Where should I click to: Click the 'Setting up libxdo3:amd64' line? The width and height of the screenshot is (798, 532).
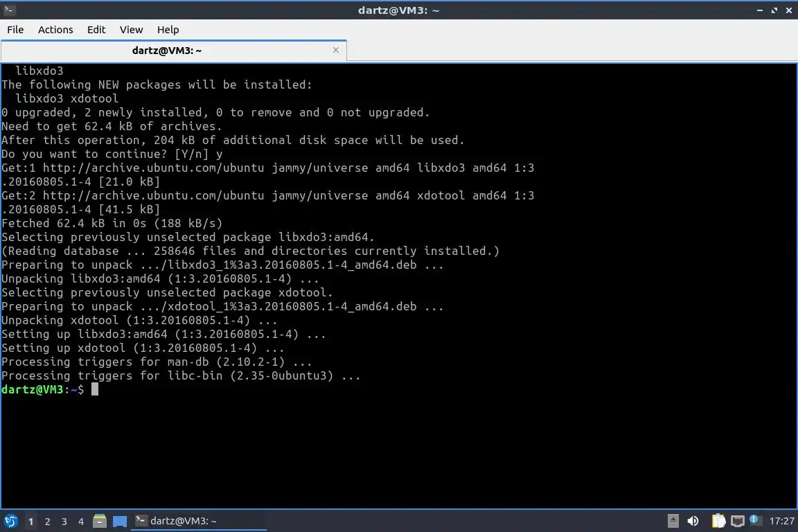[163, 334]
